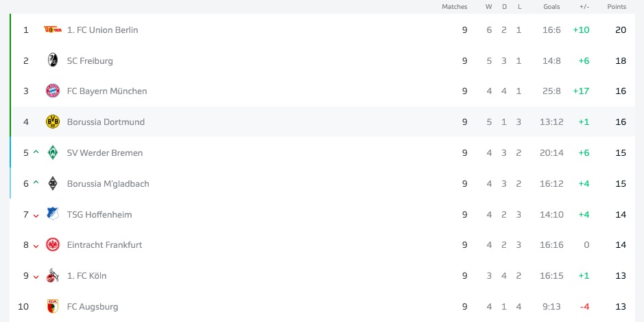The image size is (644, 322).
Task: Click the SV Werder Bremen diamond logo
Action: click(x=52, y=152)
